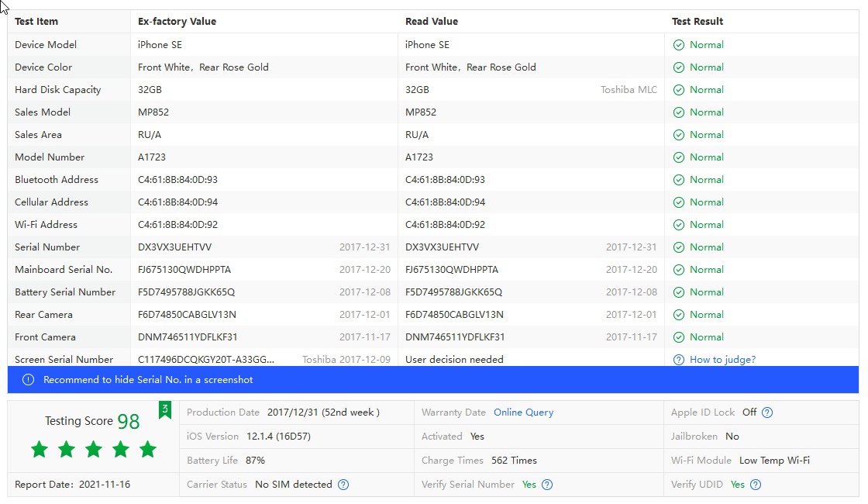Click the Screen Serial Number row label
Viewport: 868px width, 504px height.
tap(64, 360)
